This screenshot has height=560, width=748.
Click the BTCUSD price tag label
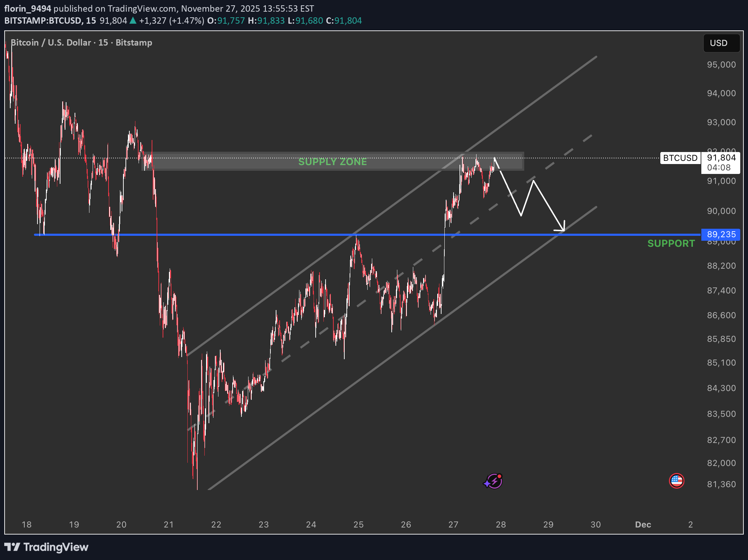click(x=680, y=158)
